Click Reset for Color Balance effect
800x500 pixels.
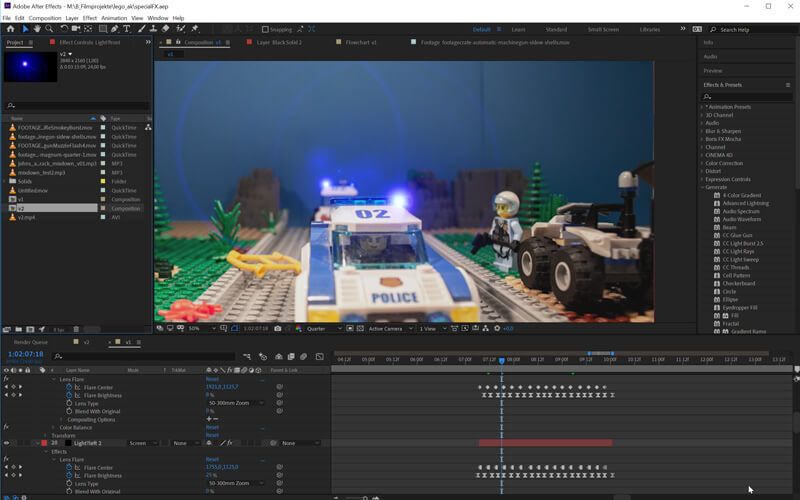click(x=212, y=428)
